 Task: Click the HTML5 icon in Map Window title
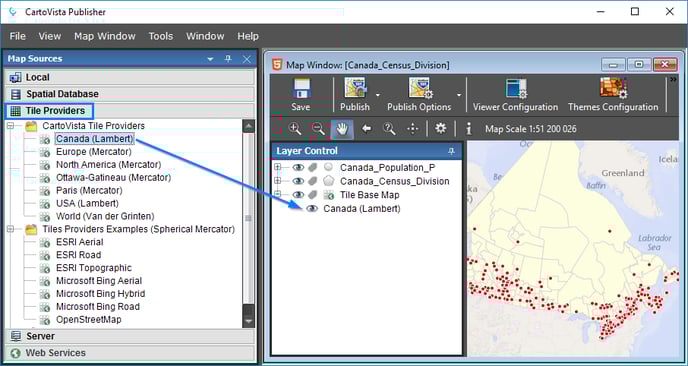(x=277, y=65)
